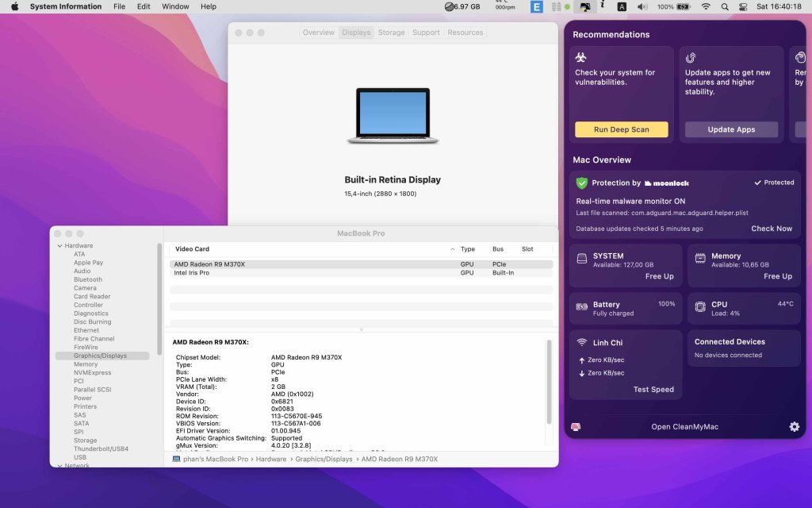The width and height of the screenshot is (812, 508).
Task: Select Memory in the Hardware list
Action: pyautogui.click(x=86, y=364)
